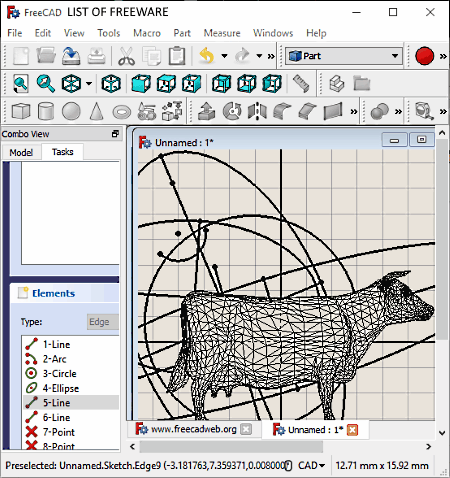450x478 pixels.
Task: Open the Redo history dropdown arrow
Action: (x=259, y=56)
